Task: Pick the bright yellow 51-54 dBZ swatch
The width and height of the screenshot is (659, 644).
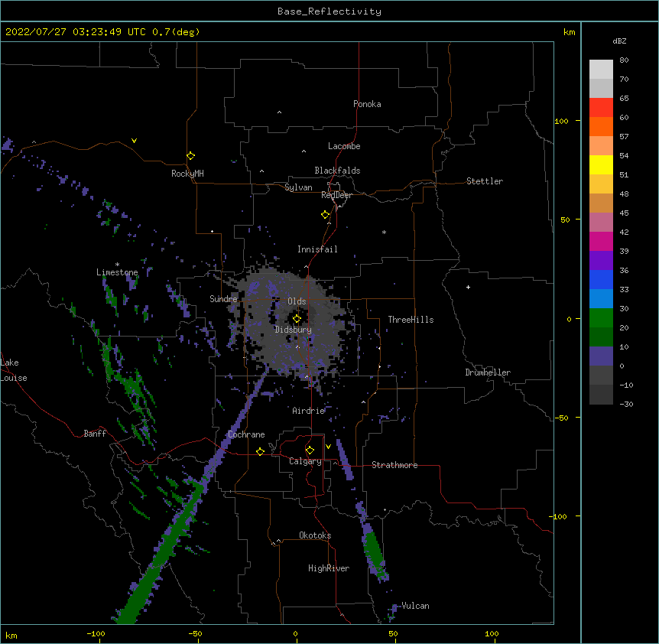Action: click(x=601, y=164)
